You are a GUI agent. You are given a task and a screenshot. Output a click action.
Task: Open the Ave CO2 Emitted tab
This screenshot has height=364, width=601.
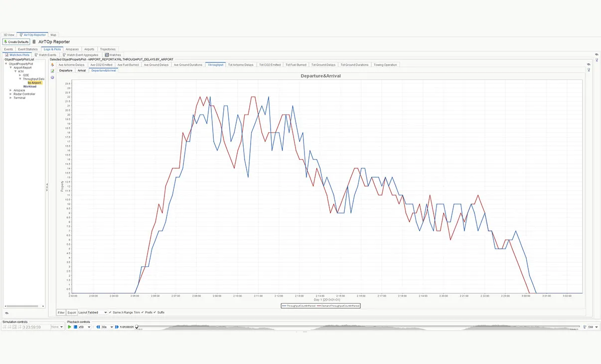101,65
